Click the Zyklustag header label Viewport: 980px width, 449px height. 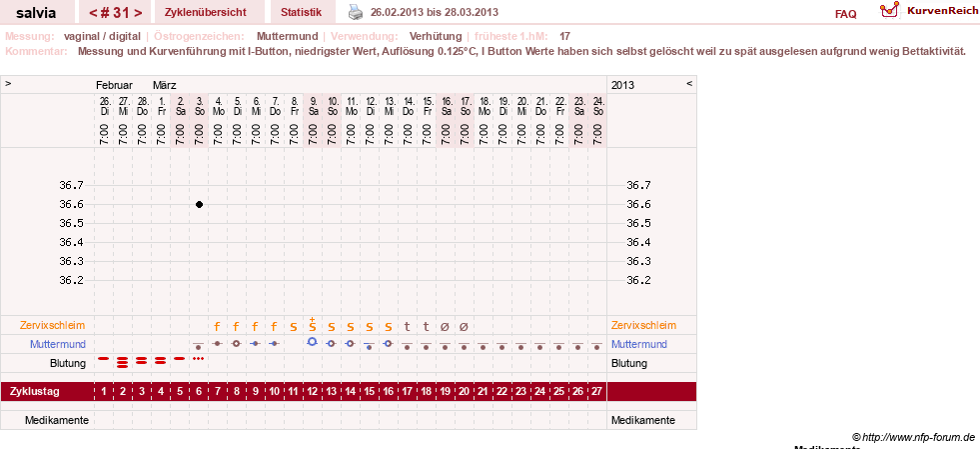pyautogui.click(x=35, y=391)
